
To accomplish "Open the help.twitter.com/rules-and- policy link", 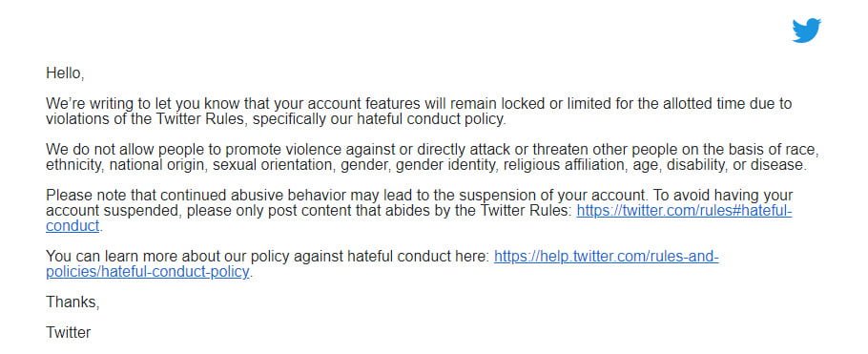I will [606, 257].
